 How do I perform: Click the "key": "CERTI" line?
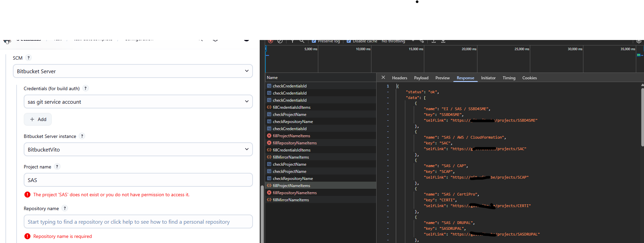click(x=440, y=200)
